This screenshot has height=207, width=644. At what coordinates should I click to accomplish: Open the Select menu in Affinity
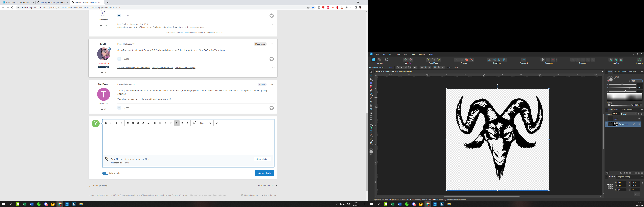[406, 54]
